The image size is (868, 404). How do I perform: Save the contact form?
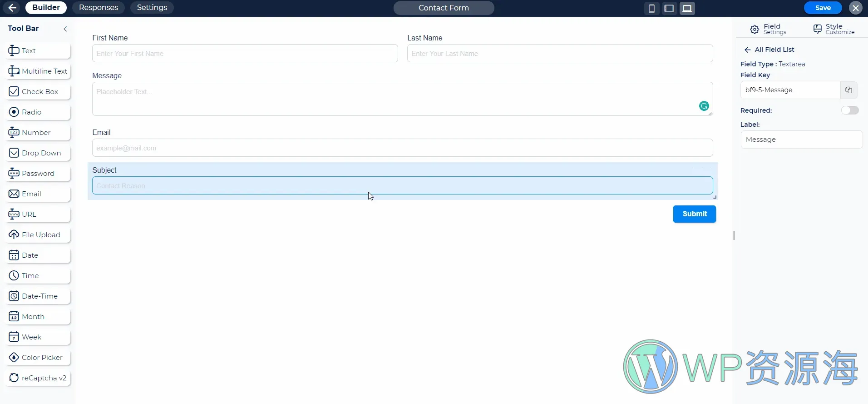coord(823,8)
